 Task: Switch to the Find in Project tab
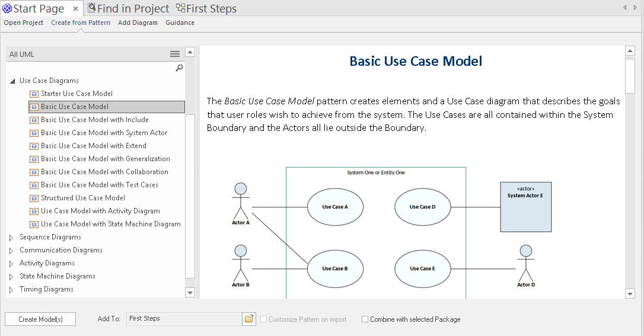pos(128,8)
